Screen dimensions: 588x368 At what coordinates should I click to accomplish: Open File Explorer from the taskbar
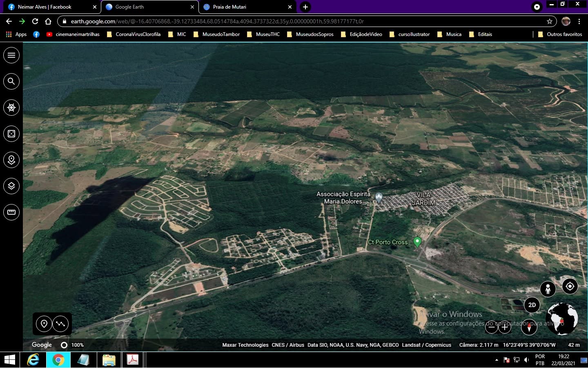(x=109, y=360)
